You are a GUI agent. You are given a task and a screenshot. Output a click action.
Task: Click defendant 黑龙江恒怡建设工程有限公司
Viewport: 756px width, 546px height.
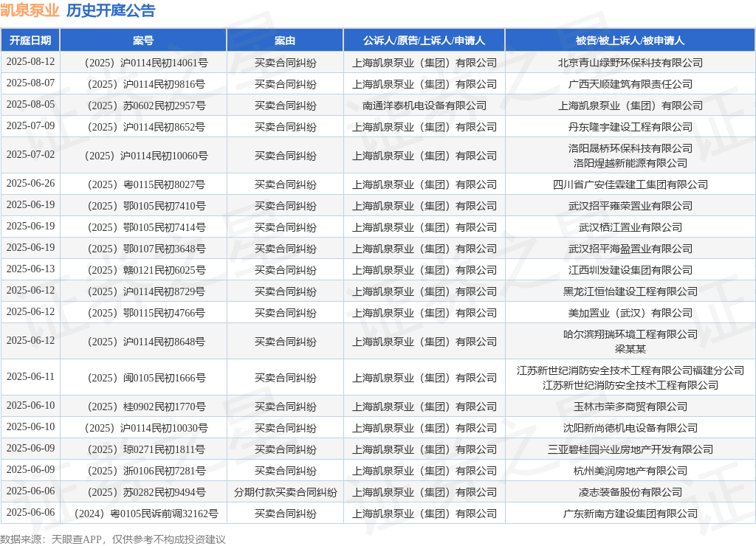(x=630, y=291)
